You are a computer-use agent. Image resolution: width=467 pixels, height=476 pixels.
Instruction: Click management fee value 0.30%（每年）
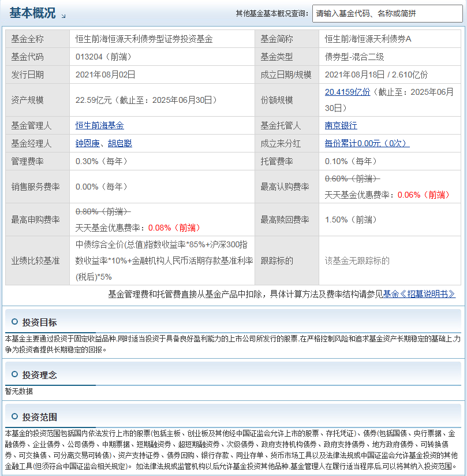tap(101, 161)
